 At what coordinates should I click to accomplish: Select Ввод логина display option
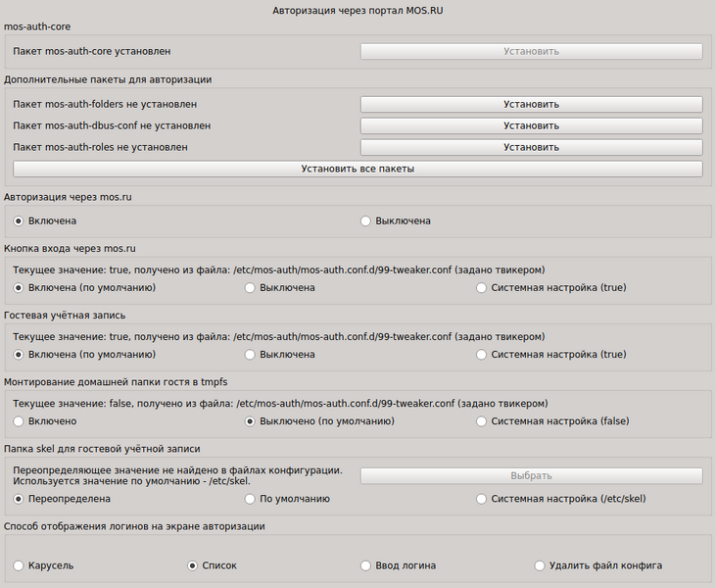(366, 565)
